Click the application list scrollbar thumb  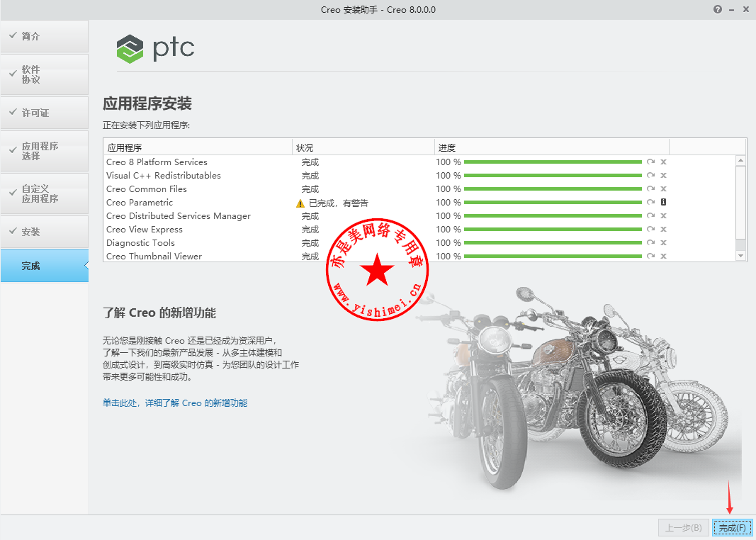point(741,202)
